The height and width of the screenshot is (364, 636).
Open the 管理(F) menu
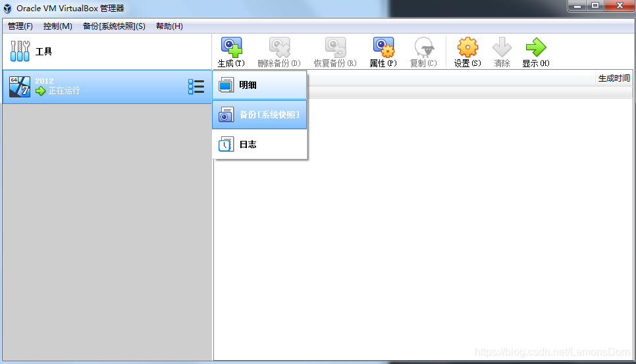pyautogui.click(x=20, y=26)
